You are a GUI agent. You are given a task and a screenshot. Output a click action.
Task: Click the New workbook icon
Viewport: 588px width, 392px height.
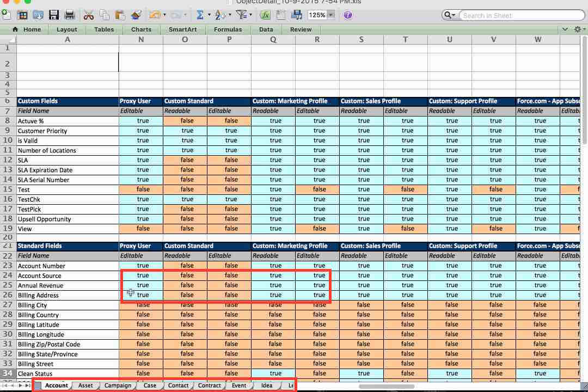tap(7, 15)
